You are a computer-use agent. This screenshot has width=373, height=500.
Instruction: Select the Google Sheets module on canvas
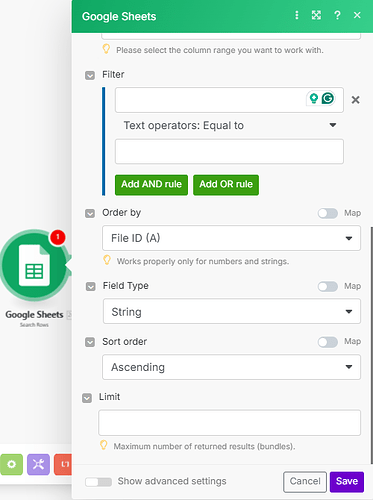[34, 265]
